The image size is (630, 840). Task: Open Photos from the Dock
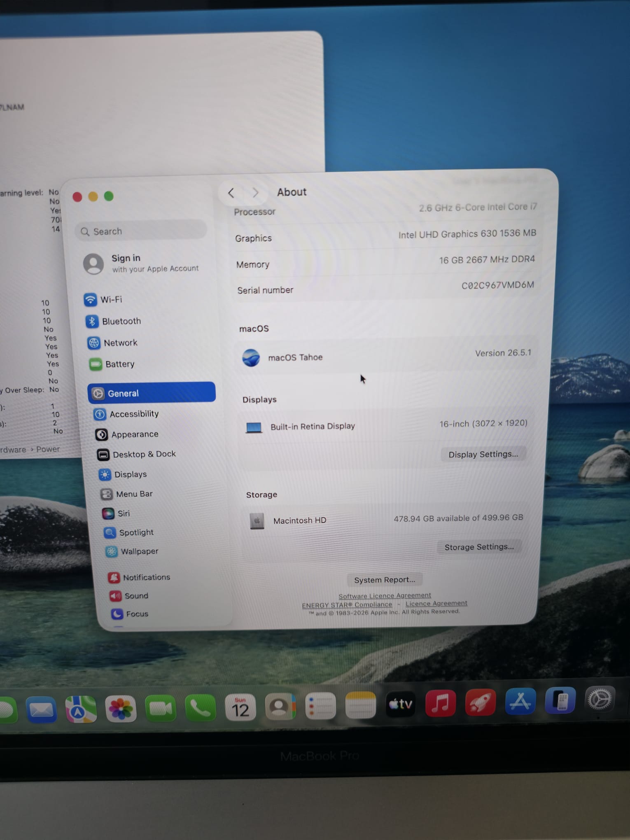(x=121, y=709)
